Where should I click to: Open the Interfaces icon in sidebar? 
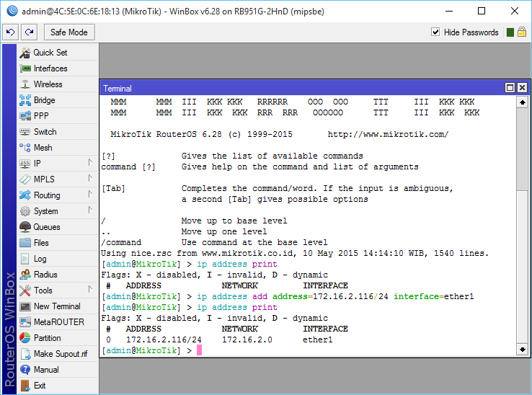[x=25, y=68]
